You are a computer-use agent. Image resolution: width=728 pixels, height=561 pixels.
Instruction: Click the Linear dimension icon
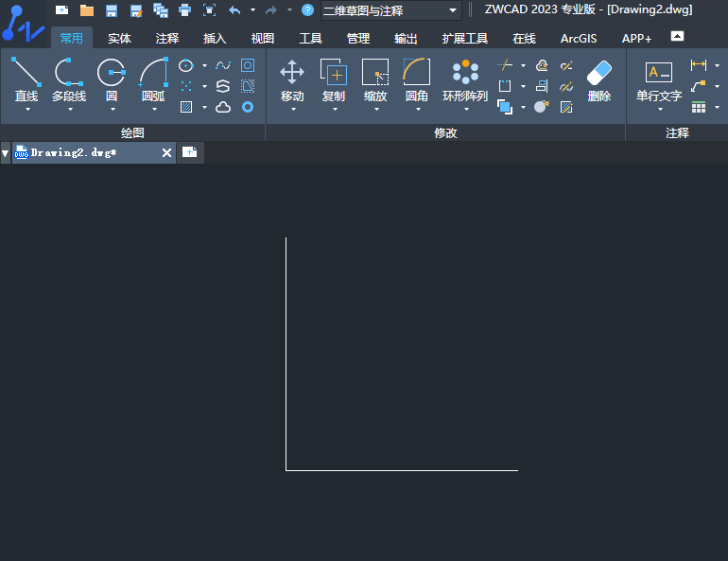(699, 65)
